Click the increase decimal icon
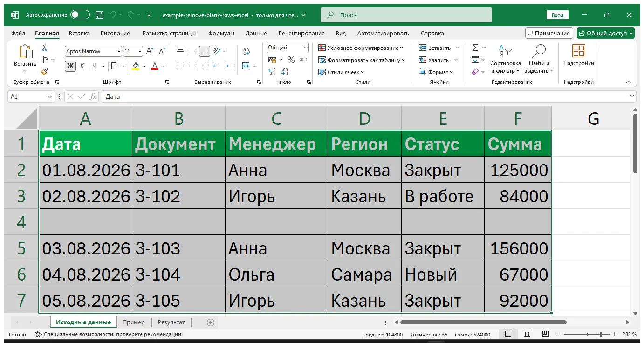Image resolution: width=644 pixels, height=343 pixels. (x=272, y=72)
